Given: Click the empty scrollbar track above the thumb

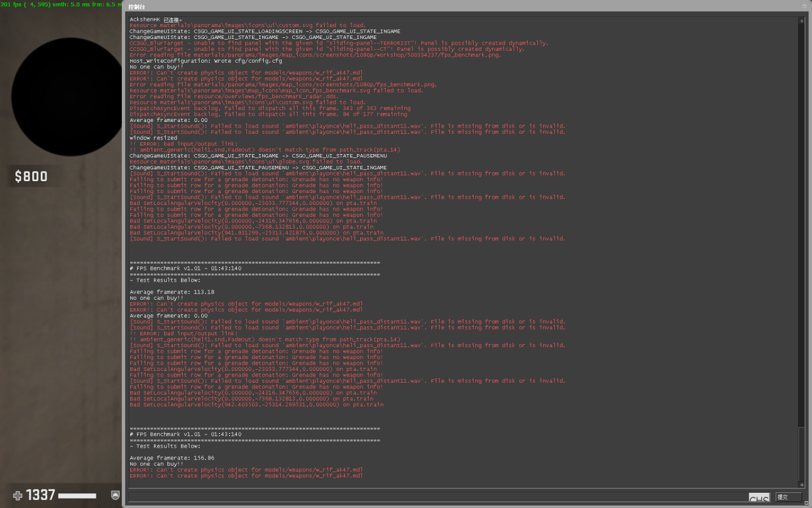Looking at the screenshot, I should pyautogui.click(x=801, y=226).
